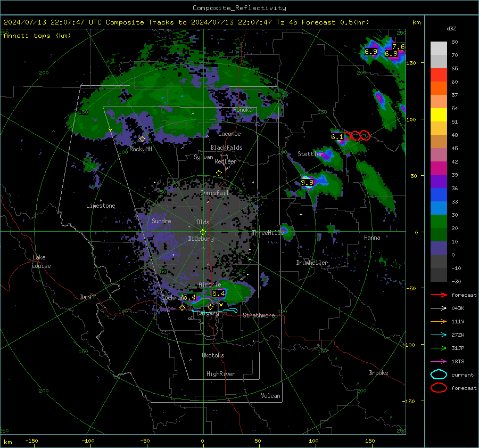Click the 5.4 storm label below Airdrie

219,294
